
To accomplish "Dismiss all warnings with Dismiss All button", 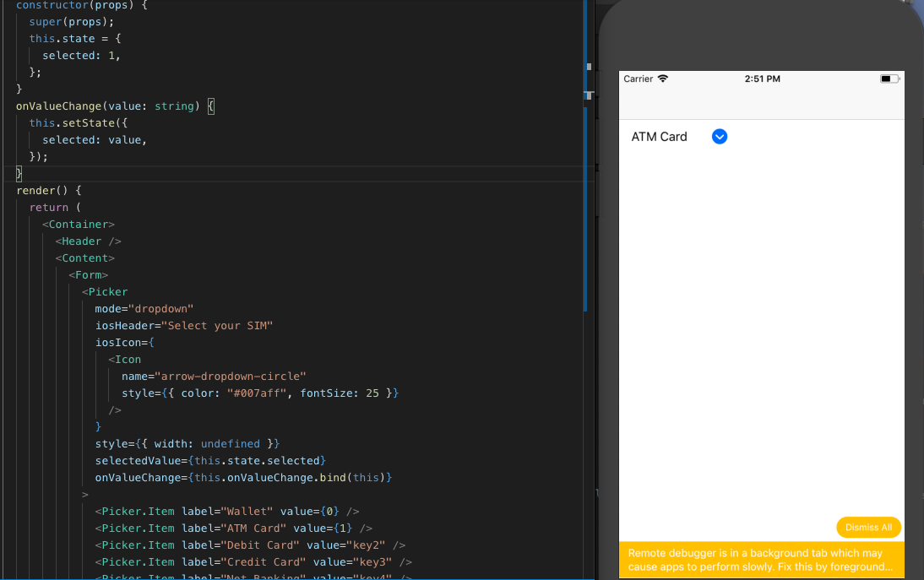I will [868, 527].
